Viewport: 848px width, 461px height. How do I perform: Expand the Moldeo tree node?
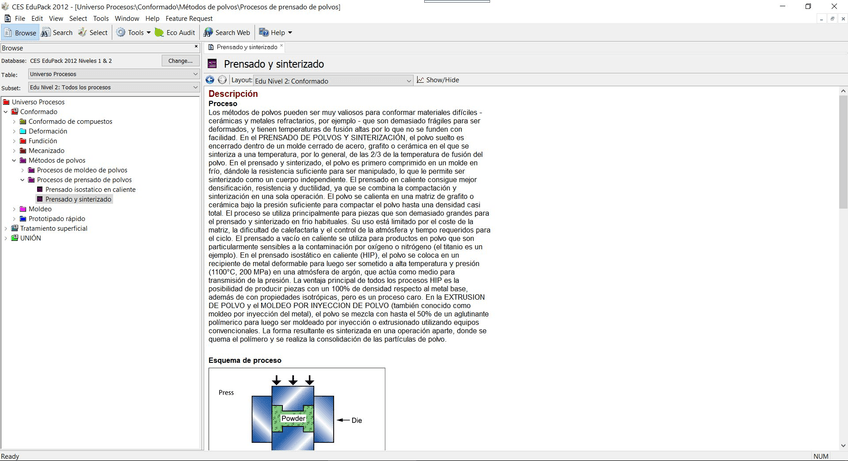(14, 209)
